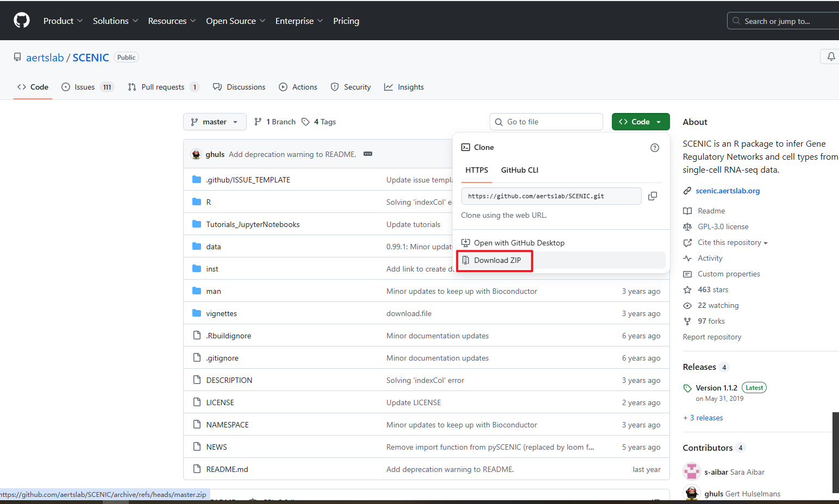This screenshot has width=839, height=504.
Task: Select the Code repository tab
Action: click(x=33, y=87)
